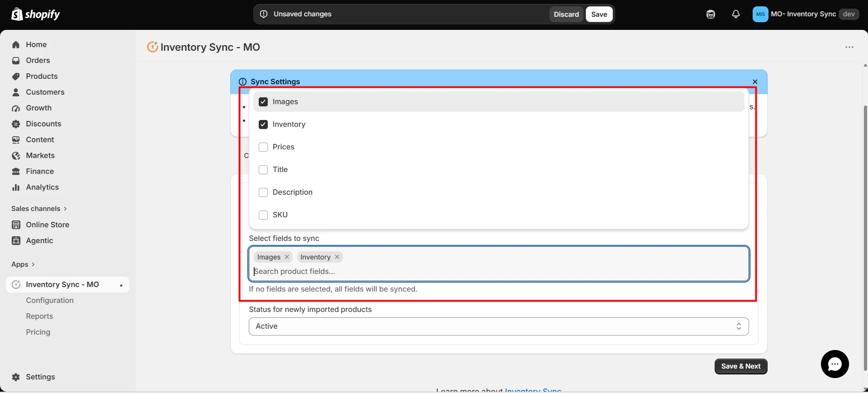868x393 pixels.
Task: Uncheck the Images checkbox
Action: pyautogui.click(x=263, y=102)
